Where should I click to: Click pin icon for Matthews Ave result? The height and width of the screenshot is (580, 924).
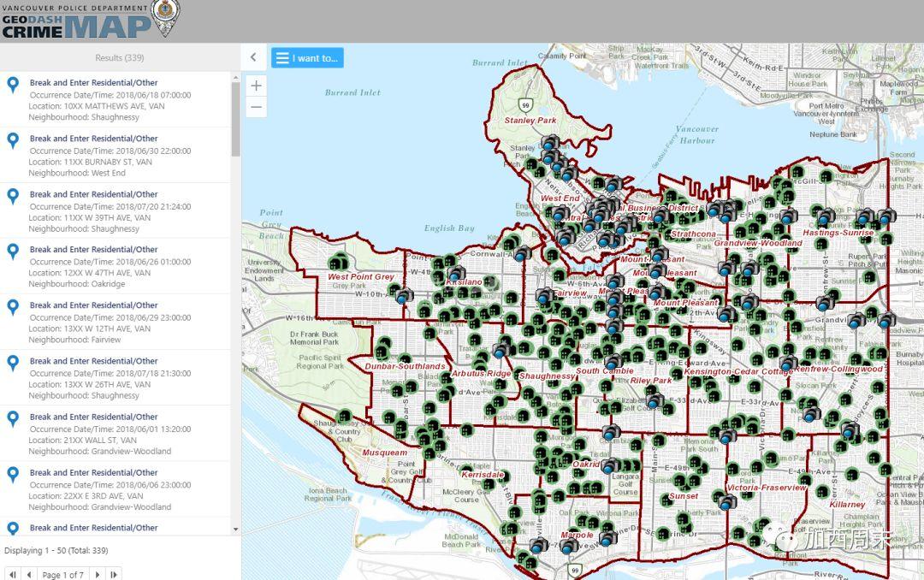[x=13, y=85]
